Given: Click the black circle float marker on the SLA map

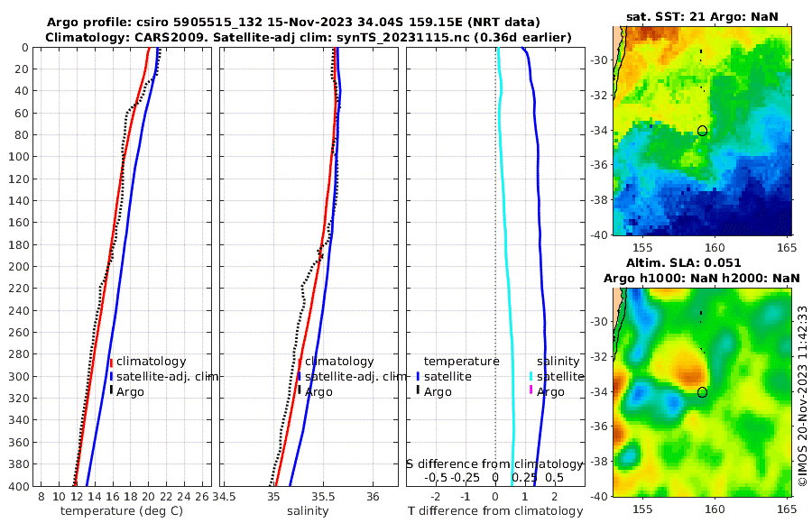Looking at the screenshot, I should [702, 392].
